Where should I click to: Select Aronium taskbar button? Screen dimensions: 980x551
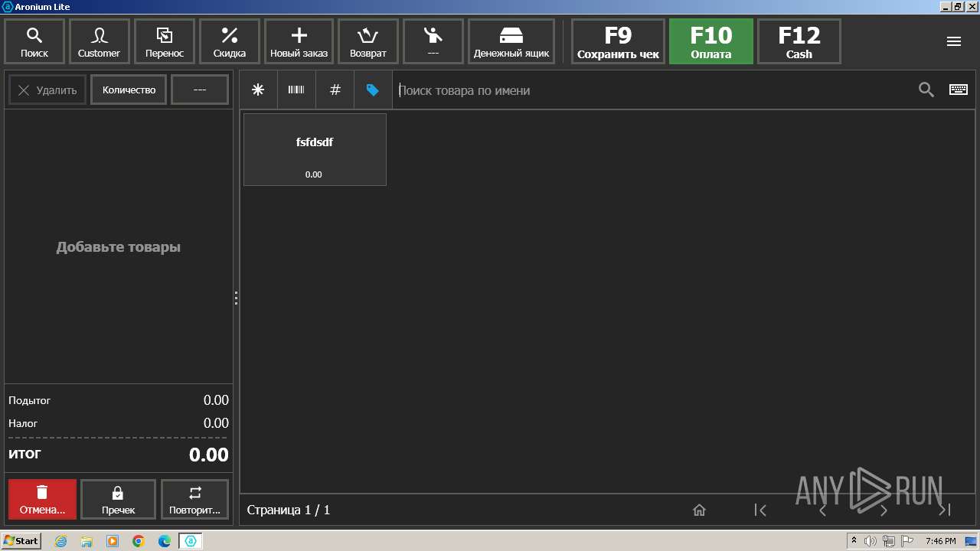[191, 541]
